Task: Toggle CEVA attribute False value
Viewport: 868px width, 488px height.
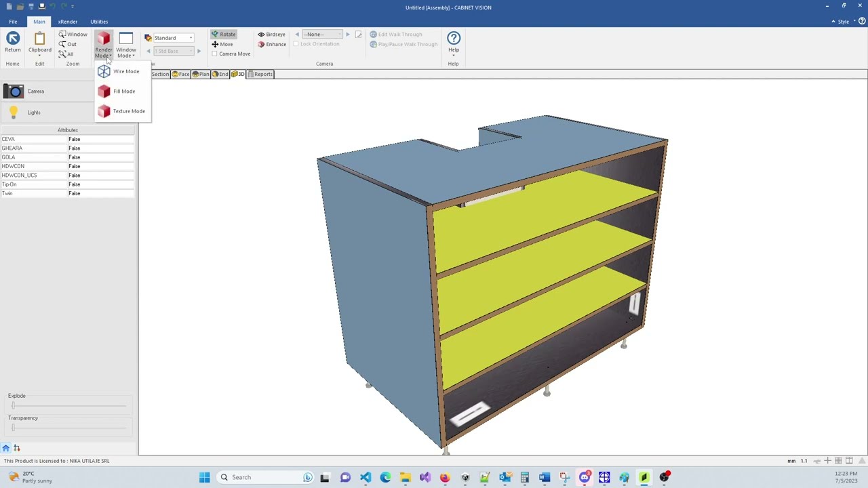Action: point(100,139)
